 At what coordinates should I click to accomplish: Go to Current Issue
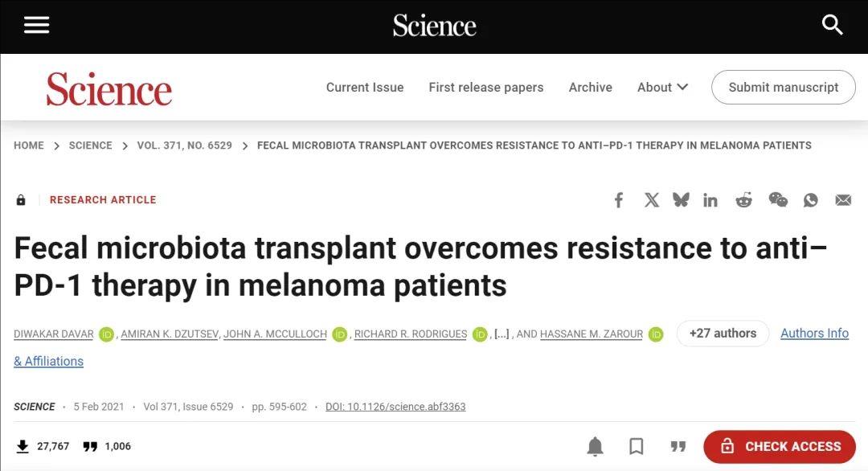pyautogui.click(x=365, y=88)
